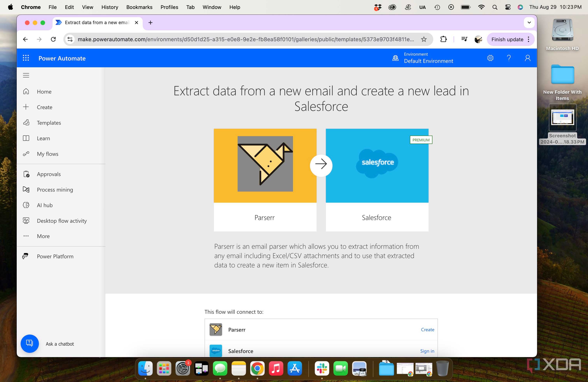
Task: Click Create link for the Parserr connection
Action: click(x=428, y=330)
